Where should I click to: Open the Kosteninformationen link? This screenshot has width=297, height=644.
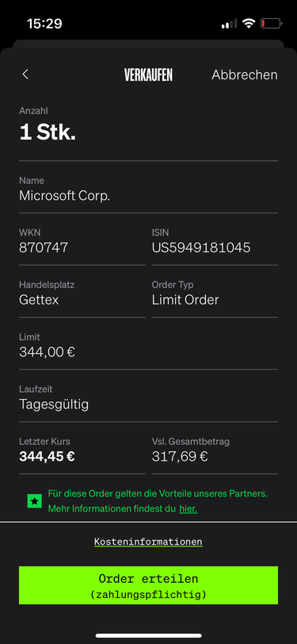click(149, 542)
